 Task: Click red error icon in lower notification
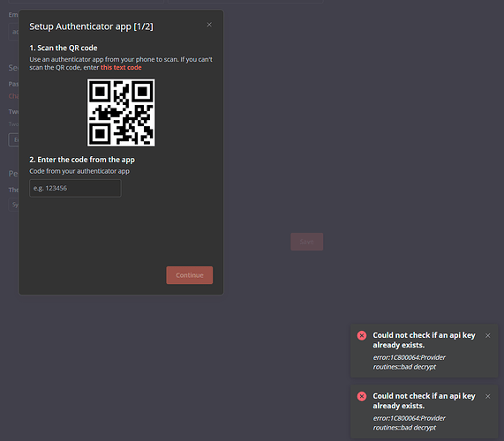(x=362, y=396)
